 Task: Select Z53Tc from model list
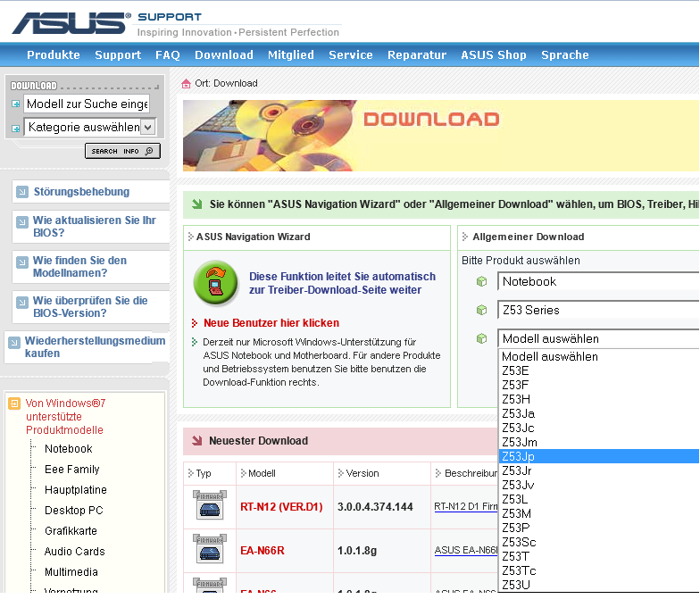click(x=598, y=571)
